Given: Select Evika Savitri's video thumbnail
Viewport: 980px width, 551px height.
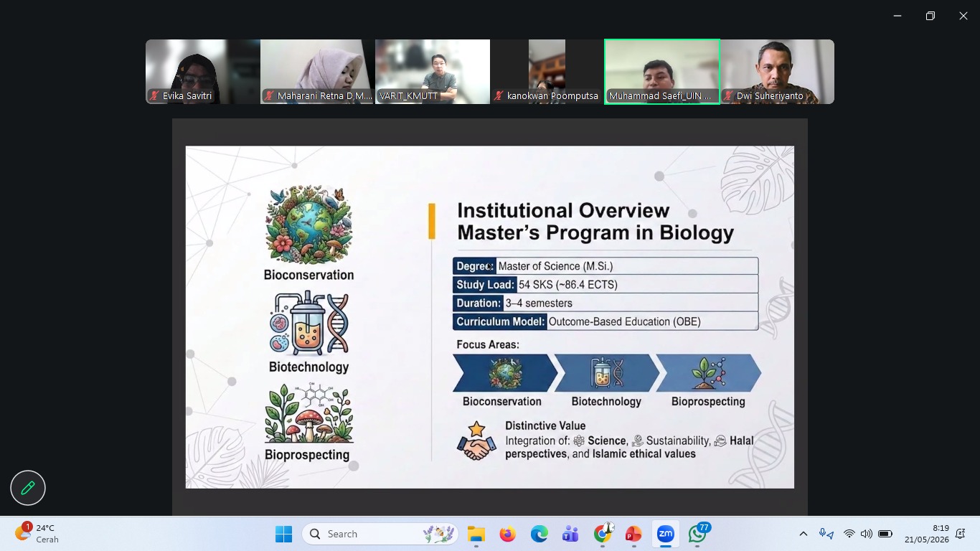Looking at the screenshot, I should (x=203, y=72).
